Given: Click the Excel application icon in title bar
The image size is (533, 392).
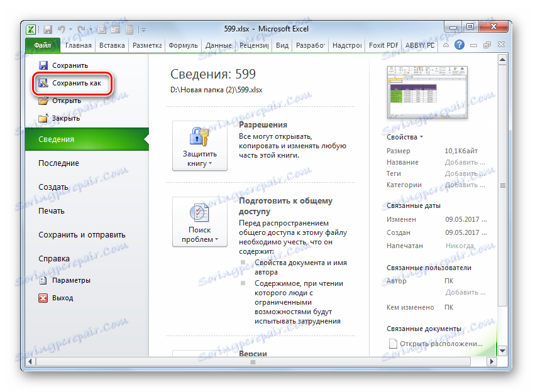Looking at the screenshot, I should (x=31, y=30).
